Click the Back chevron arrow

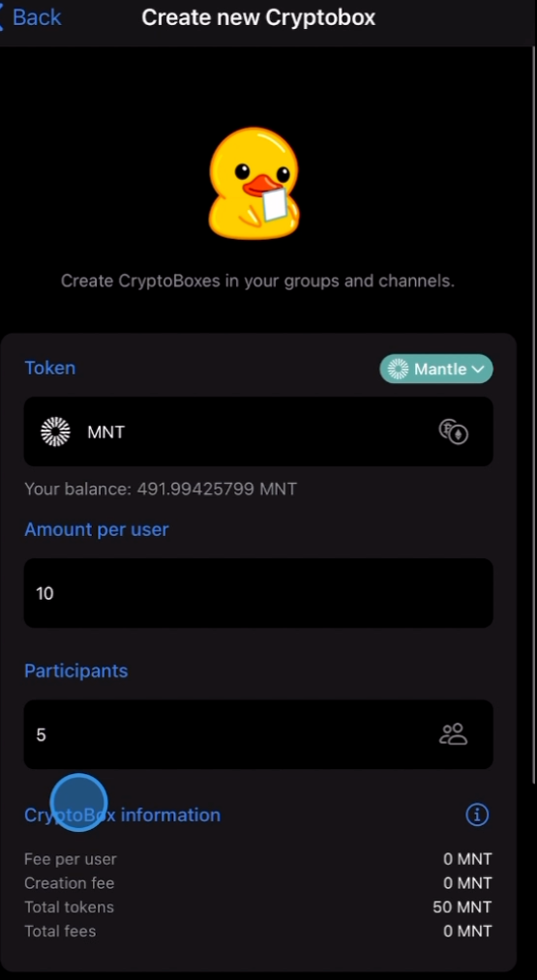3,17
